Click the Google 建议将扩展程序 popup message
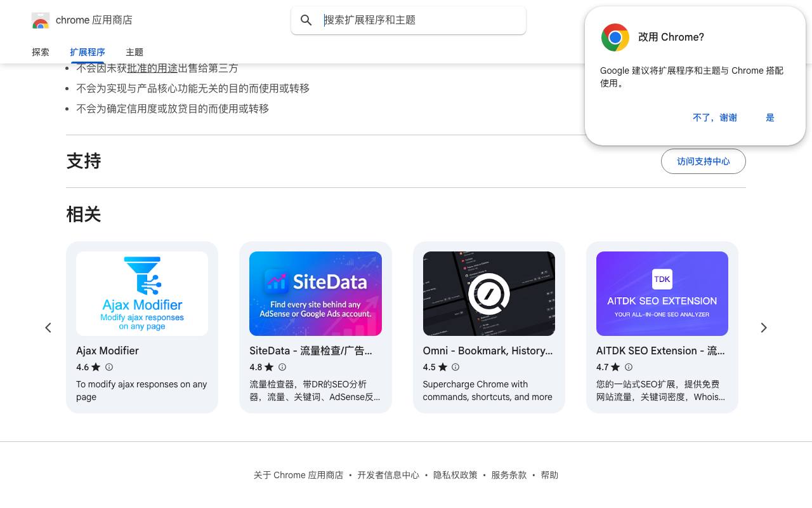The height and width of the screenshot is (508, 812). click(x=692, y=77)
